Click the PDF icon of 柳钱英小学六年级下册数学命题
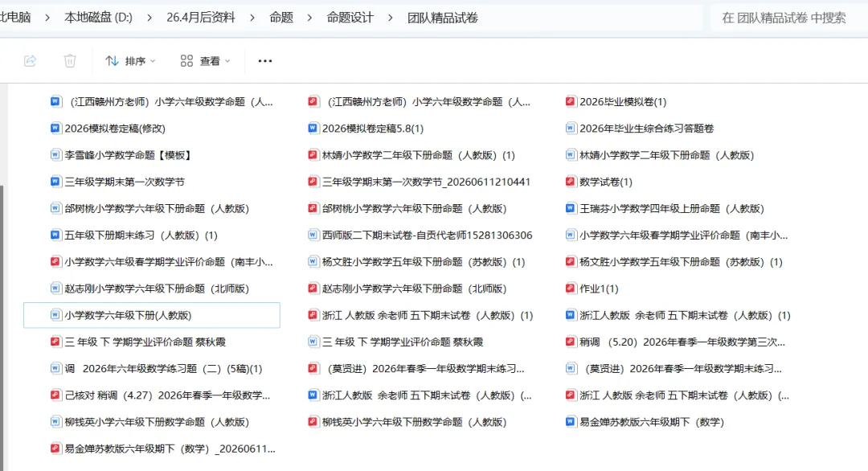 tap(313, 422)
